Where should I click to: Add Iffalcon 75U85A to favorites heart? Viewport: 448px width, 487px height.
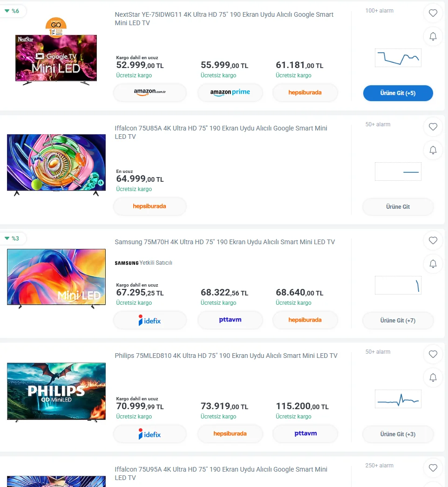coord(433,127)
